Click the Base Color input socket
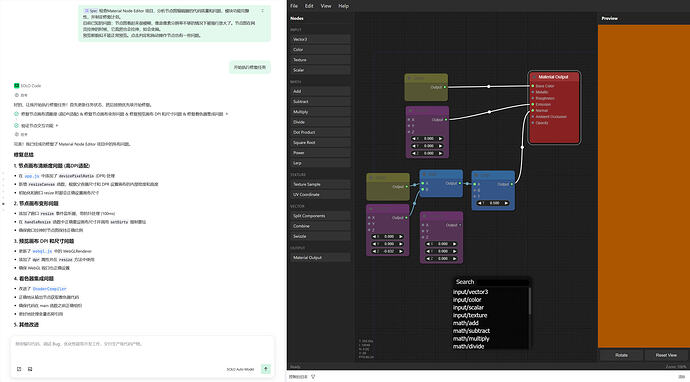 pyautogui.click(x=532, y=86)
